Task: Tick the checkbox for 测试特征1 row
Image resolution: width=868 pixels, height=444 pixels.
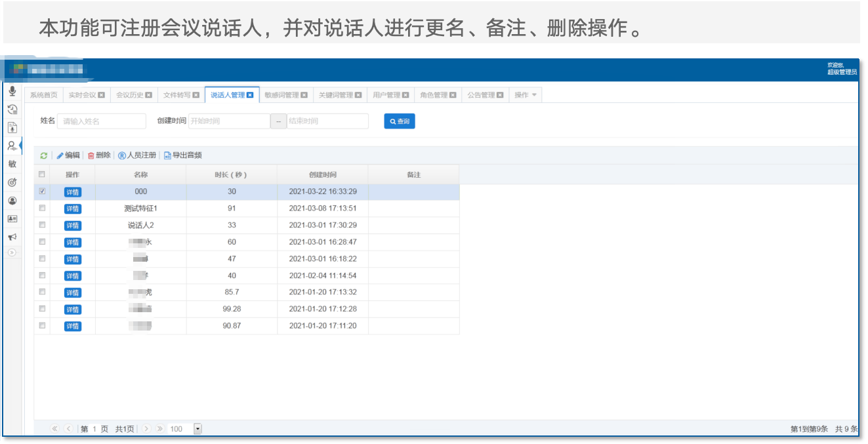Action: point(43,208)
